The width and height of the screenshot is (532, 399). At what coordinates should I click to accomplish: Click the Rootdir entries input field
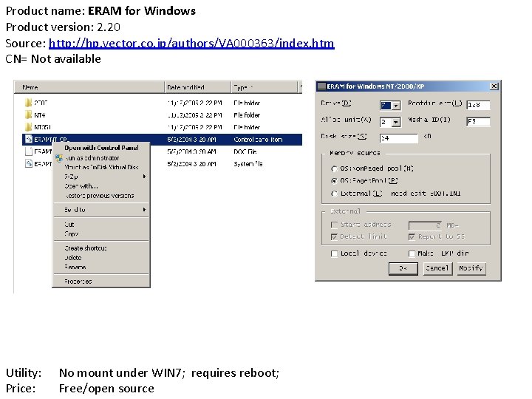[x=478, y=105]
